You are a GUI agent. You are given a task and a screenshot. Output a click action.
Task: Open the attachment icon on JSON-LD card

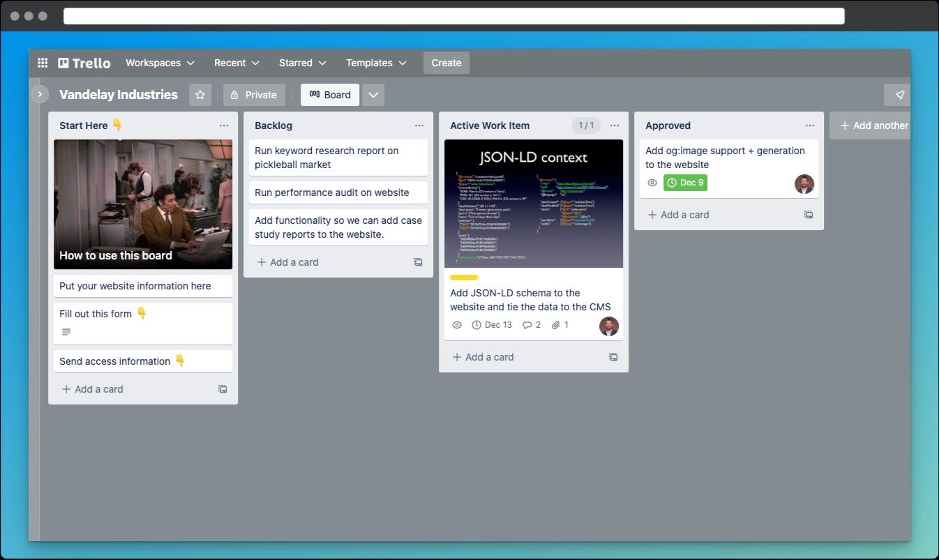pyautogui.click(x=560, y=325)
